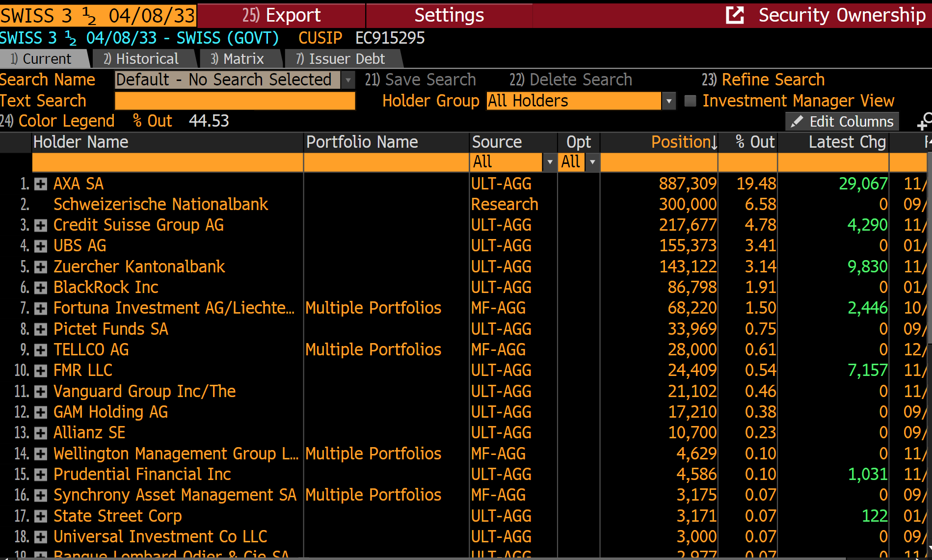The height and width of the screenshot is (560, 932).
Task: Toggle the Investment Manager View checkbox
Action: tap(690, 101)
